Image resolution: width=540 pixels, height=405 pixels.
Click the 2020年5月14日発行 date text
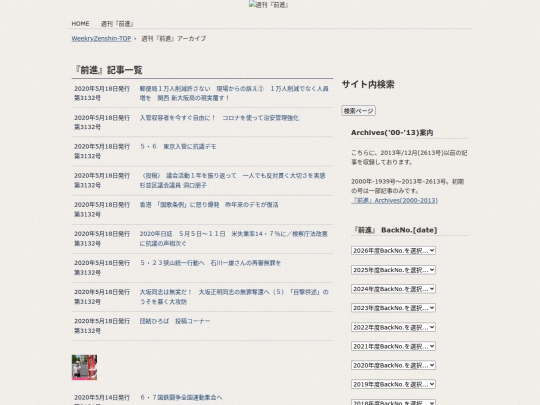pyautogui.click(x=102, y=397)
